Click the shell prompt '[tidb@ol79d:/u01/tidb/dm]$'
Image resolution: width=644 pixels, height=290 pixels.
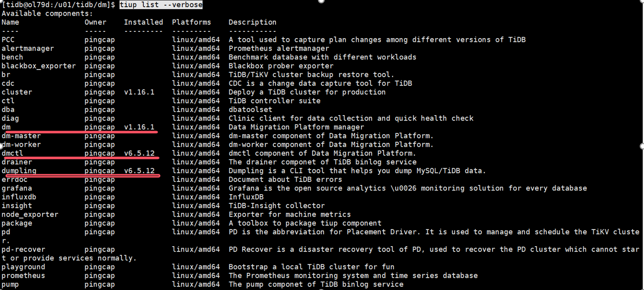pos(59,5)
